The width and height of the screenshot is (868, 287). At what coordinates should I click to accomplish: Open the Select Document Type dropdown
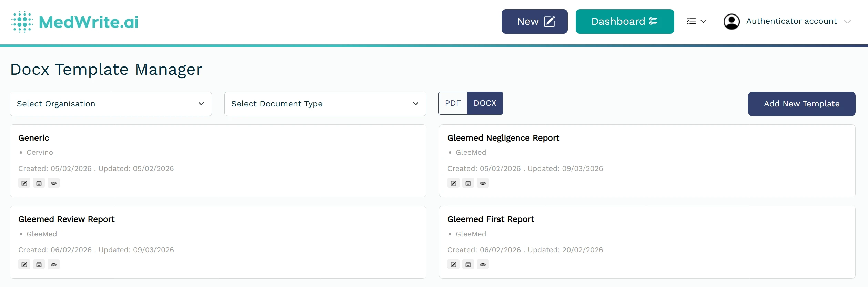pyautogui.click(x=325, y=104)
